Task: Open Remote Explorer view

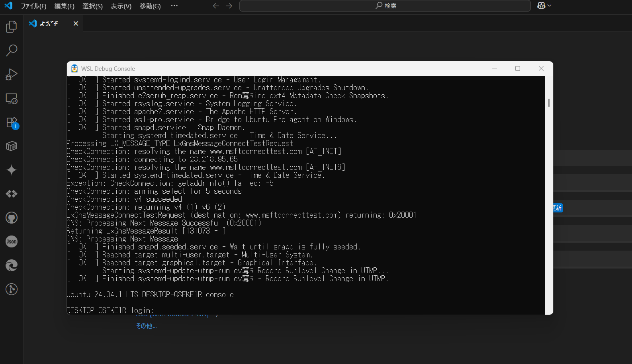Action: (12, 98)
